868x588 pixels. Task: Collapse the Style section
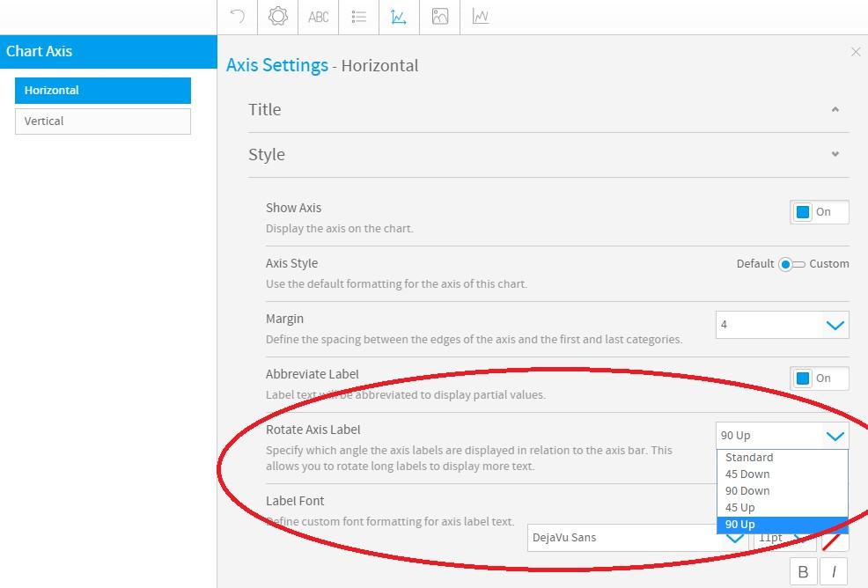pos(548,154)
